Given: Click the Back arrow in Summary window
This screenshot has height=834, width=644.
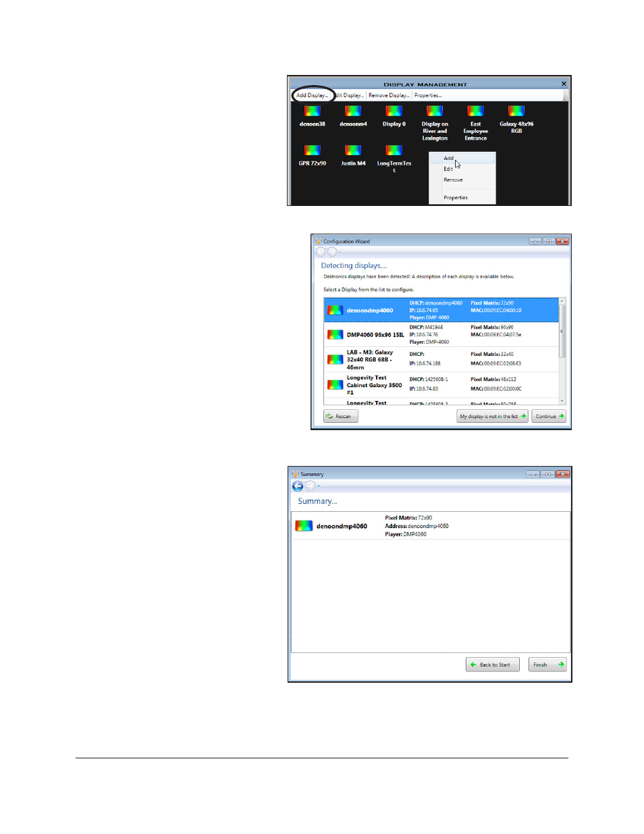Looking at the screenshot, I should (298, 486).
